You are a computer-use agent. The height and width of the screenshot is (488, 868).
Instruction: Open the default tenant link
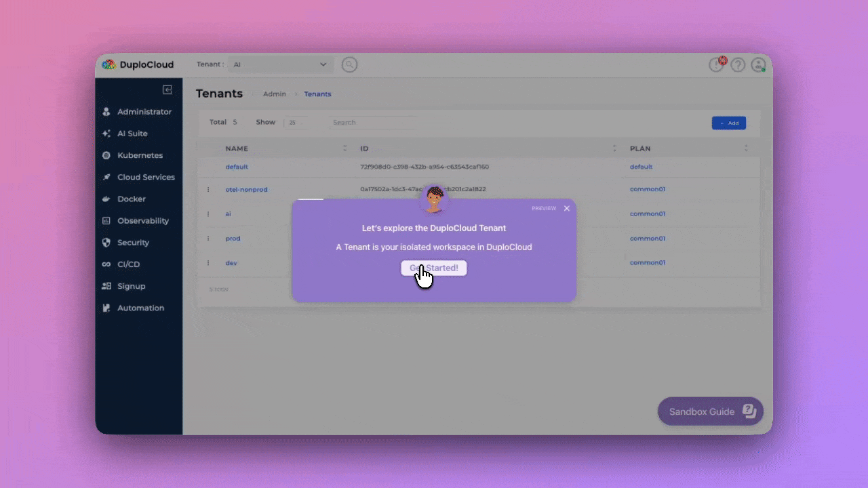click(237, 167)
